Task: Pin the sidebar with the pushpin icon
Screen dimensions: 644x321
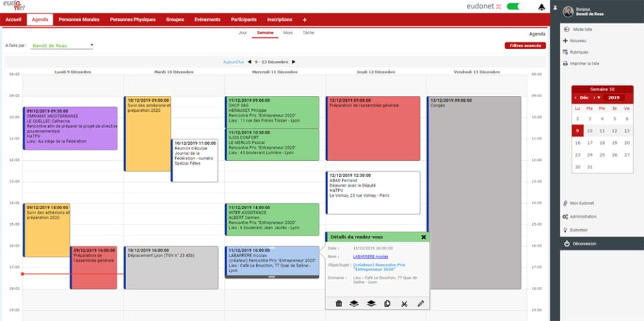Action: (555, 8)
